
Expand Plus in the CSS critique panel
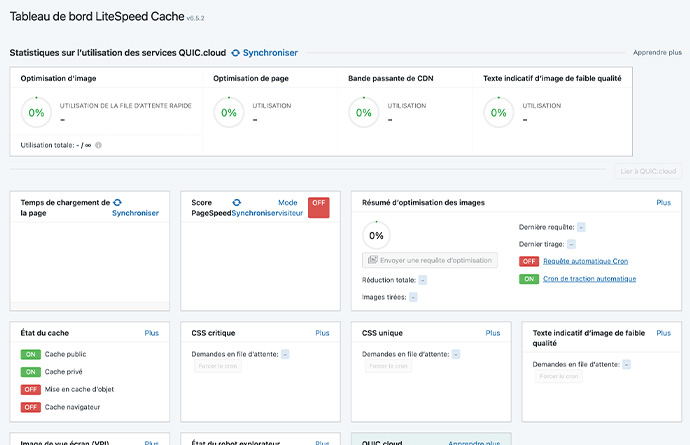coord(322,333)
